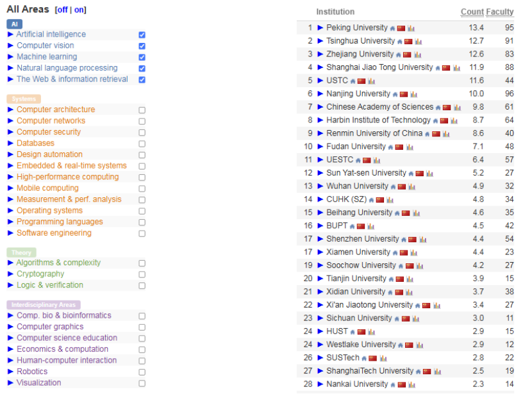Open the Peking University home page icon
532x394 pixels.
pos(393,28)
